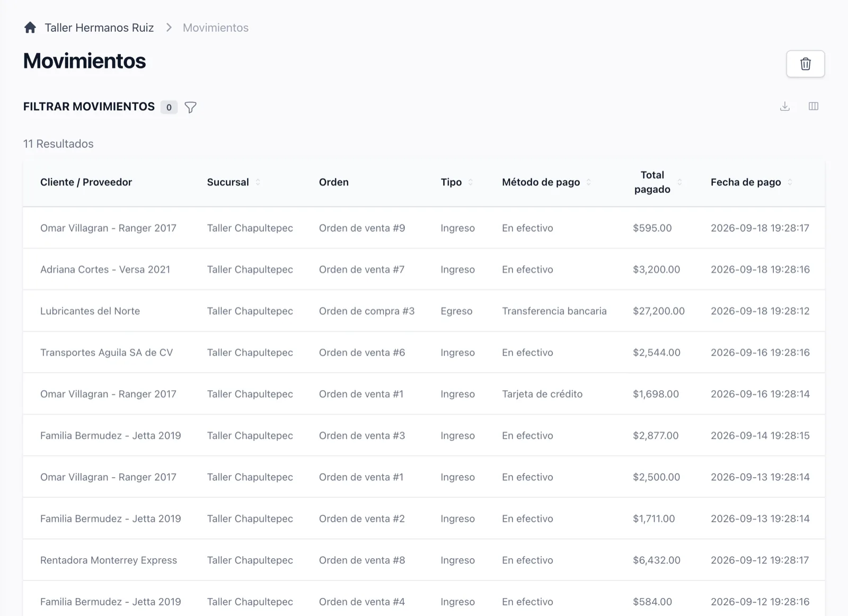Select Orden de venta #7 cell
848x616 pixels.
[x=361, y=269]
